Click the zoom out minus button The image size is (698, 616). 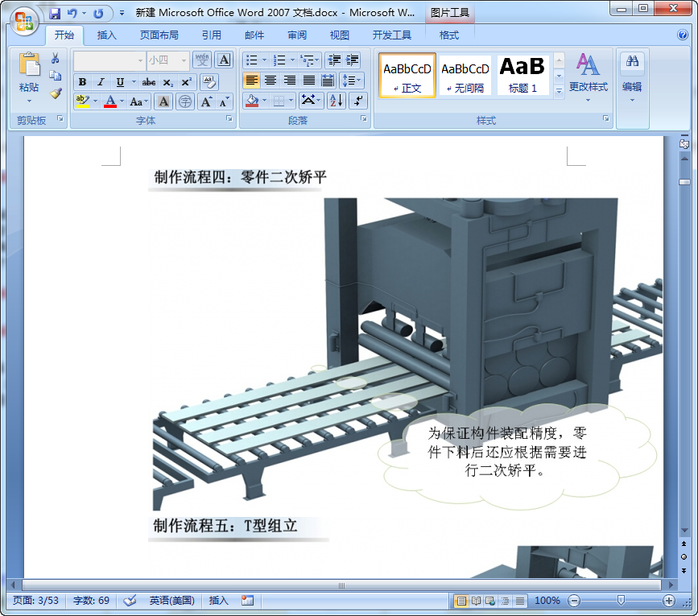[x=574, y=601]
